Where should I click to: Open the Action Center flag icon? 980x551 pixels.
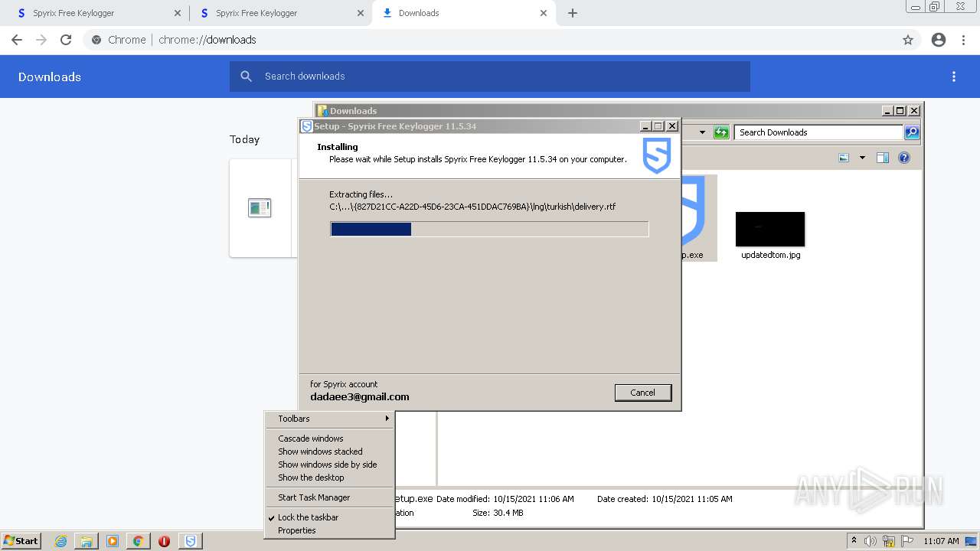pos(907,541)
